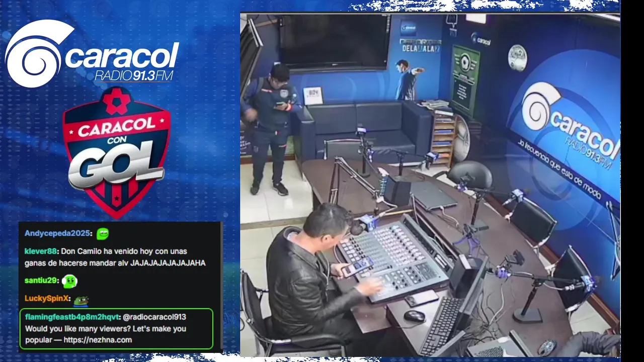
Task: Click the green emote beside santiu29
Action: point(69,281)
